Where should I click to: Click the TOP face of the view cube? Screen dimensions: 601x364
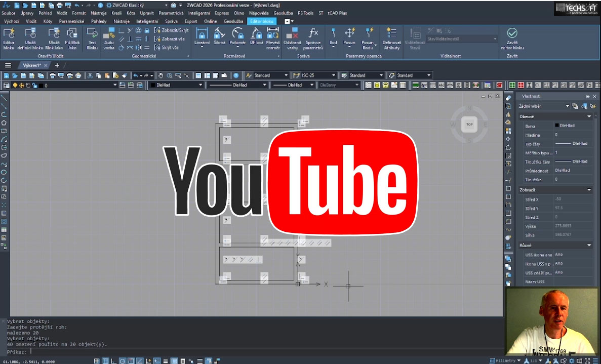click(469, 124)
